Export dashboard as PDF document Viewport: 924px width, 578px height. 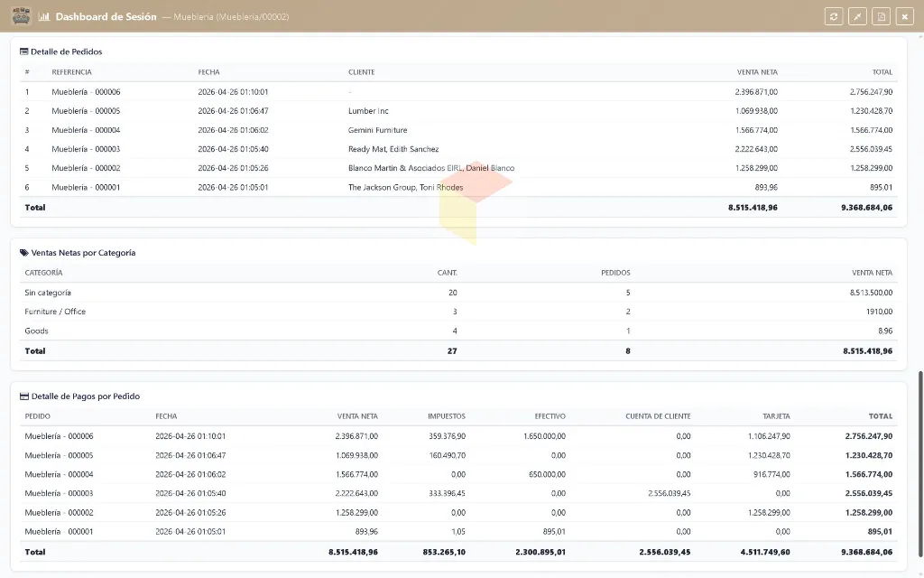coord(881,16)
